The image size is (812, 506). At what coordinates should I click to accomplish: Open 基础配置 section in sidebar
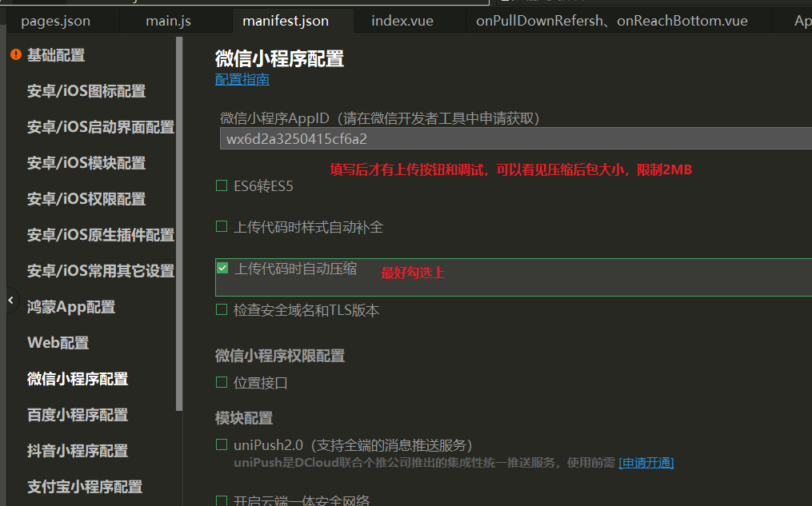56,55
